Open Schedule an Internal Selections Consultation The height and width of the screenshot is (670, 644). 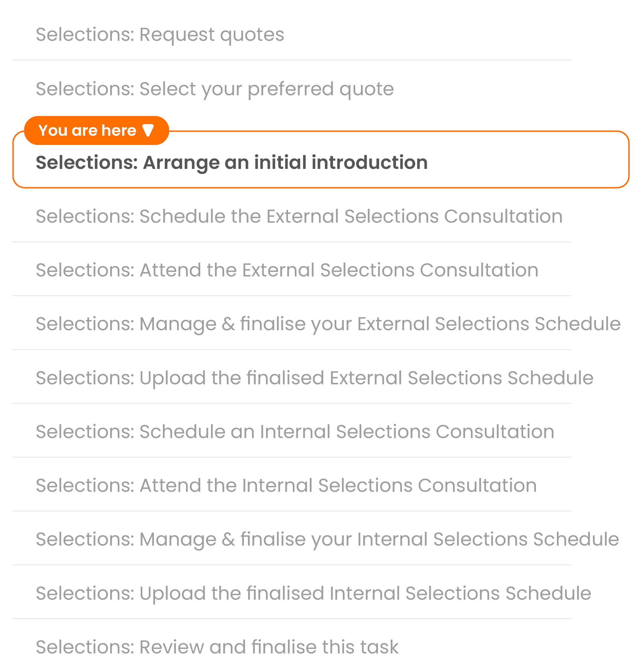295,431
